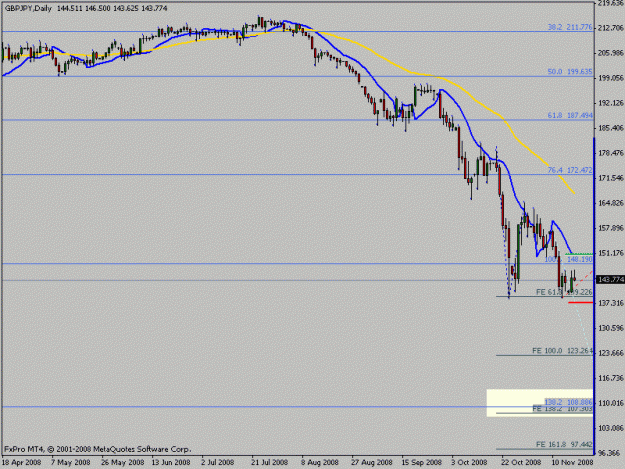Image resolution: width=625 pixels, height=469 pixels.
Task: Select the 76.4 172.472 Fibonacci level label
Action: [570, 170]
